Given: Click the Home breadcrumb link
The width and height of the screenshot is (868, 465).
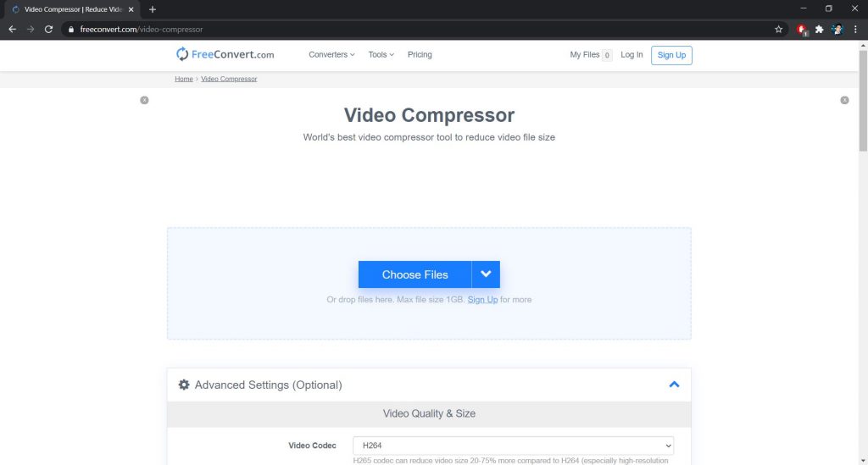Looking at the screenshot, I should click(184, 79).
